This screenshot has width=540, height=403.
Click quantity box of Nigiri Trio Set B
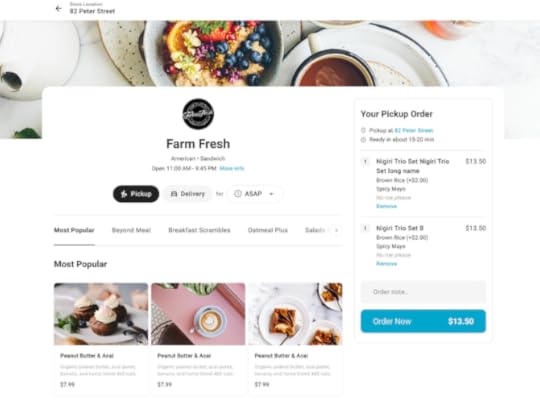pos(365,228)
